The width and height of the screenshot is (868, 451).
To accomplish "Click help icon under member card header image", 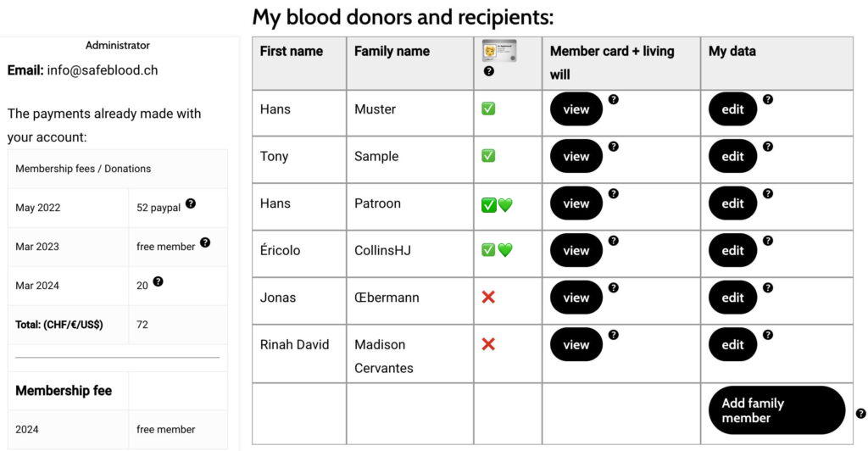I will click(489, 71).
